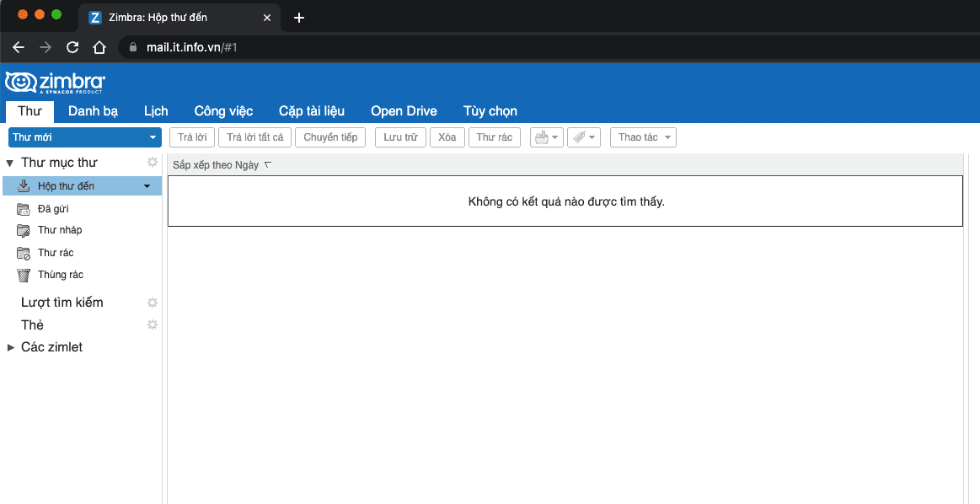Open the Hộp thư đến dropdown arrow
980x504 pixels.
[x=147, y=186]
